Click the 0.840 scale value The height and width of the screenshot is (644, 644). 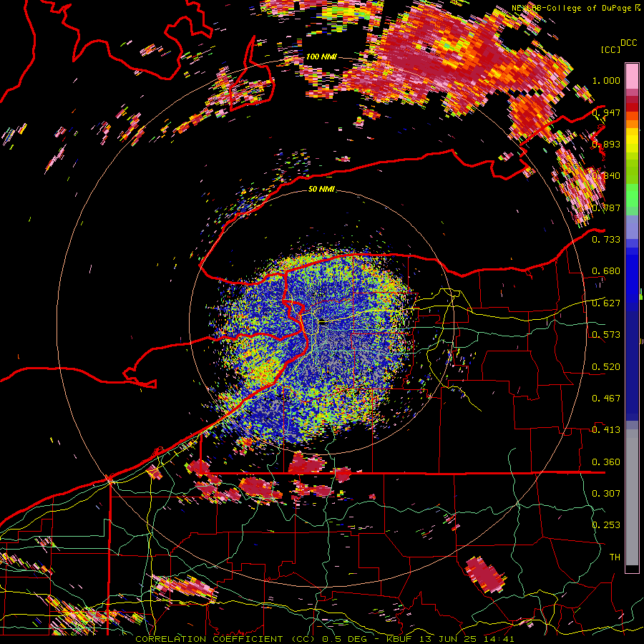pyautogui.click(x=606, y=176)
